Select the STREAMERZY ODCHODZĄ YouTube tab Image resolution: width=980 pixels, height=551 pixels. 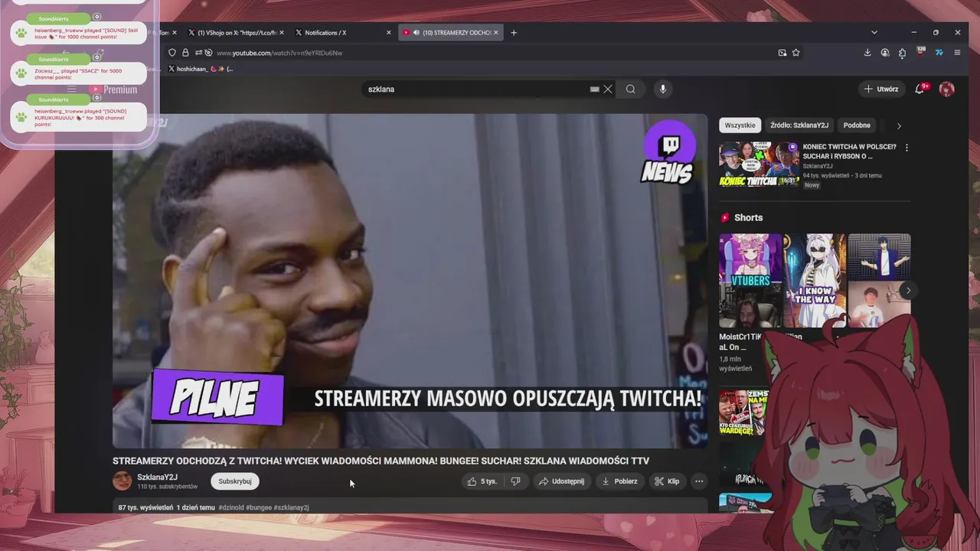[450, 33]
